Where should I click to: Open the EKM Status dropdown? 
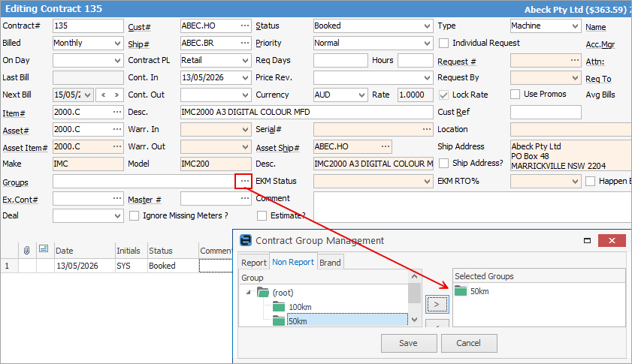[428, 181]
